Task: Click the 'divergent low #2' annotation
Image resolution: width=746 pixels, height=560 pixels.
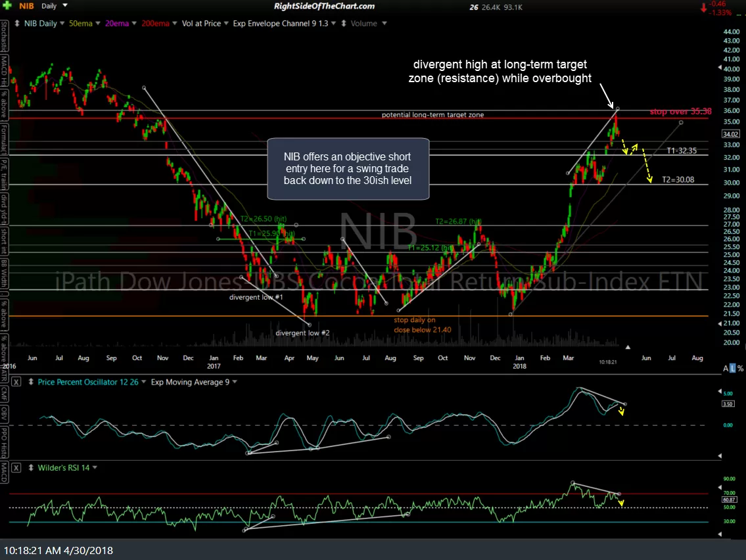Action: [302, 333]
